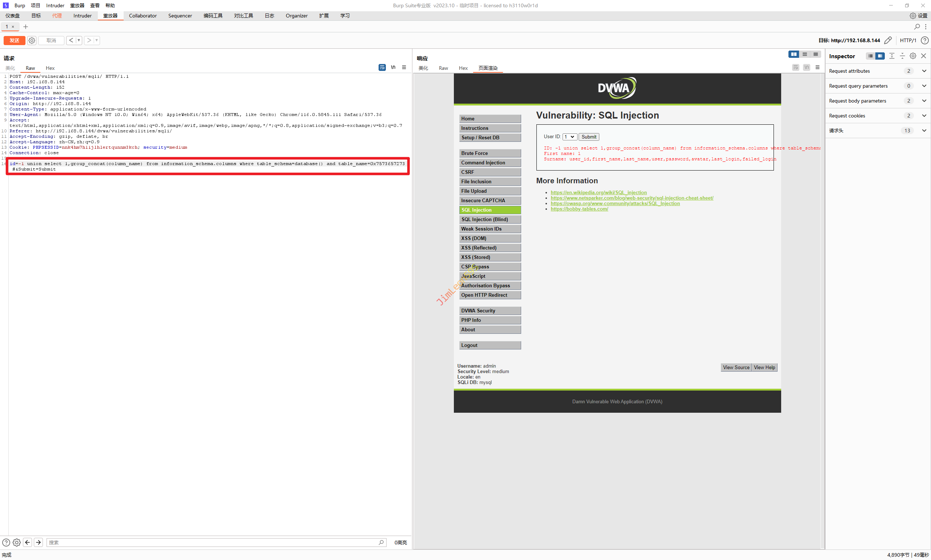
Task: Open the OWASP SQL_Injection link
Action: 615,203
